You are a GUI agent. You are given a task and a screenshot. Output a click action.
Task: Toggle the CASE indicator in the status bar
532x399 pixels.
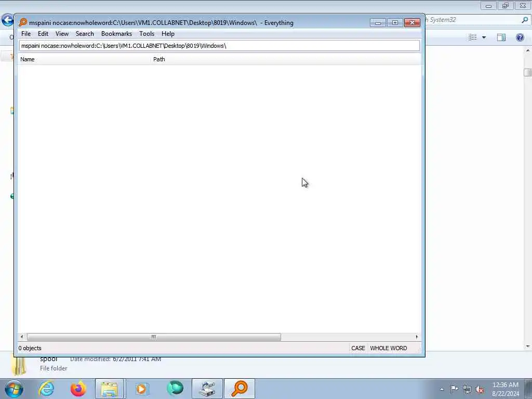click(358, 348)
